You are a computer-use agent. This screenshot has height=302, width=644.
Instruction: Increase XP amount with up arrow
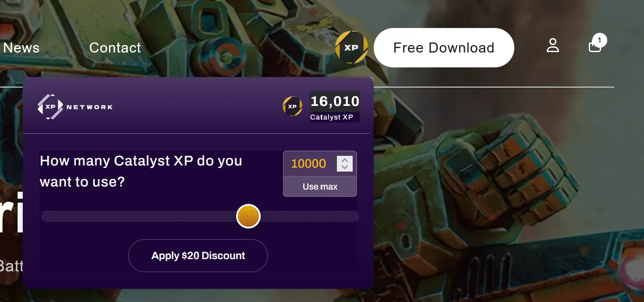click(x=345, y=160)
